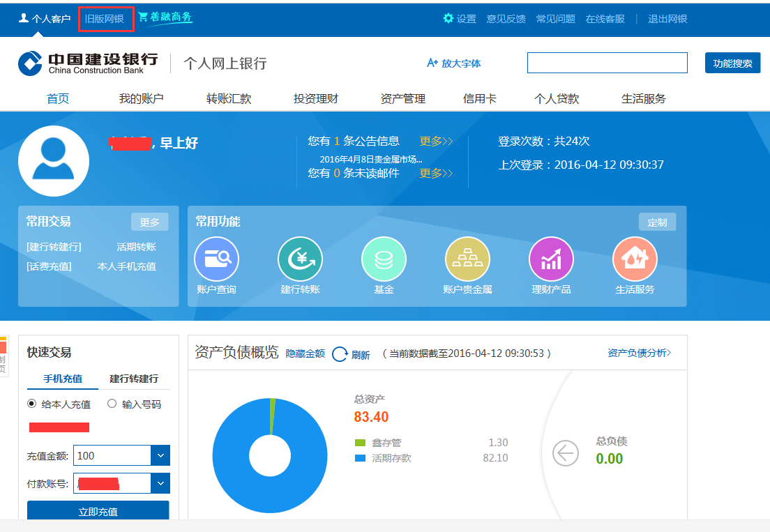Click 更多>> next to 未读邮件
770x532 pixels.
[x=436, y=173]
